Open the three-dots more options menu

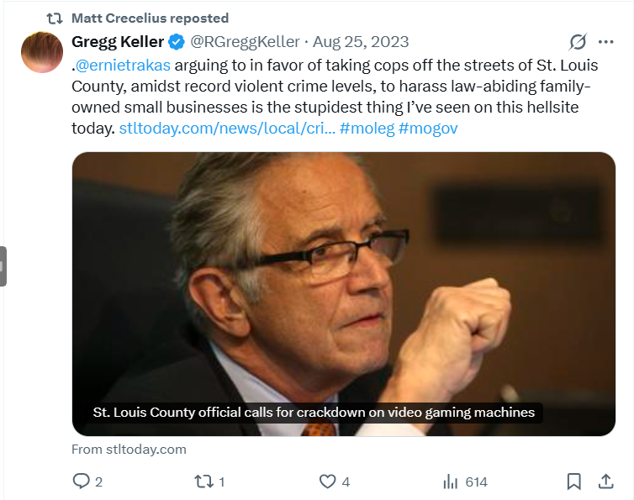coord(605,42)
